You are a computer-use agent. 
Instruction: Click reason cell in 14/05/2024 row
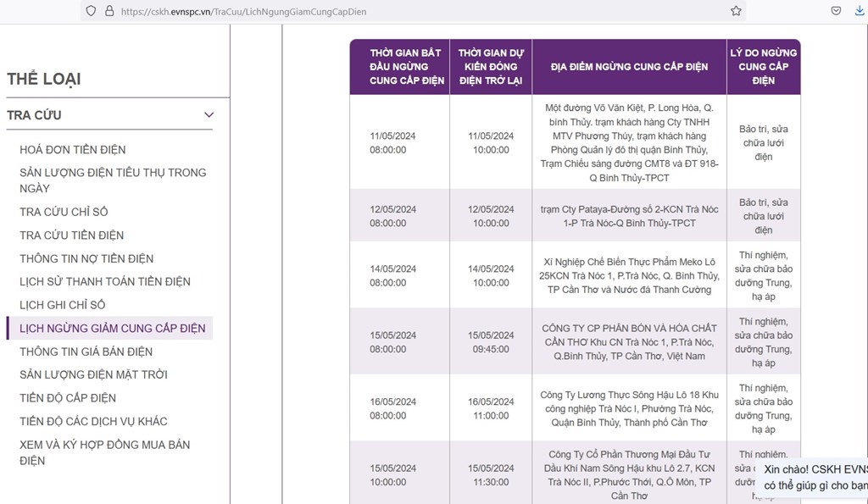[764, 275]
